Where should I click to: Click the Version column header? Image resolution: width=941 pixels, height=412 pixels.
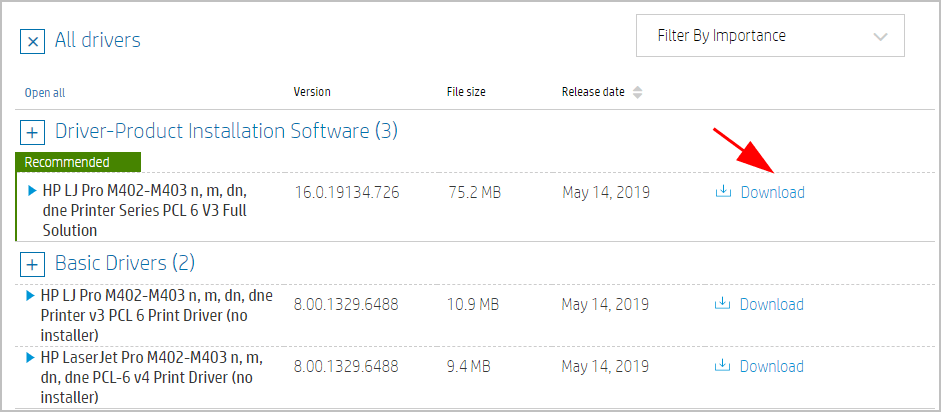pos(312,92)
